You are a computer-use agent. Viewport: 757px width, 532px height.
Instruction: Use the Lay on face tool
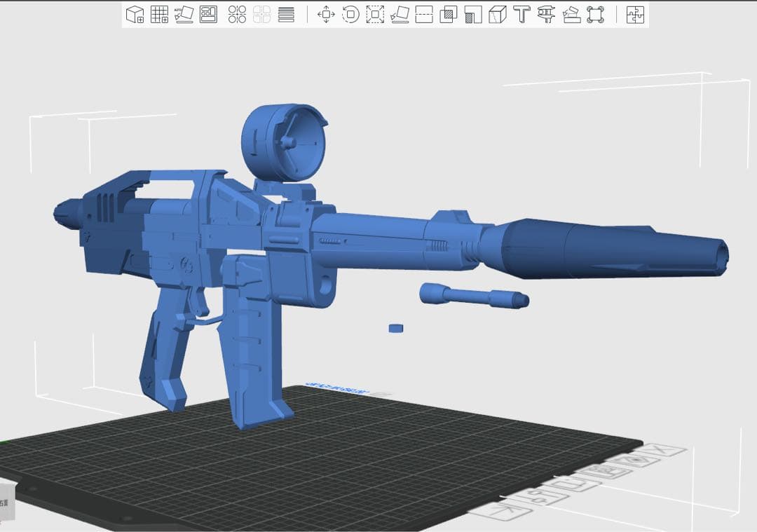click(400, 15)
